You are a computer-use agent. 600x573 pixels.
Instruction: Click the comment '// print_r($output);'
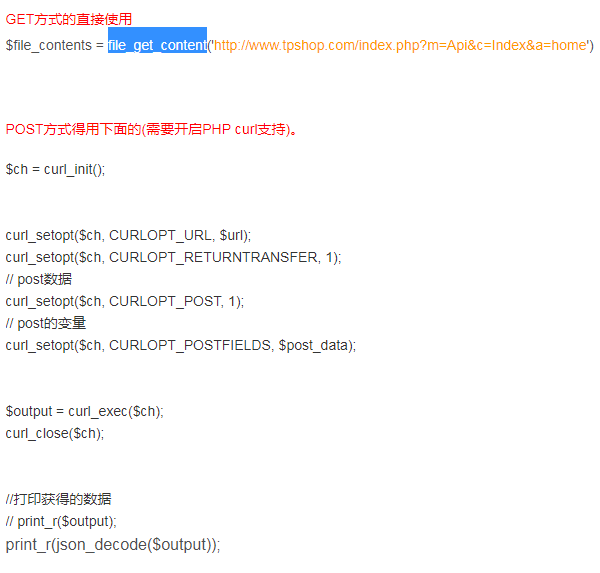pos(61,521)
